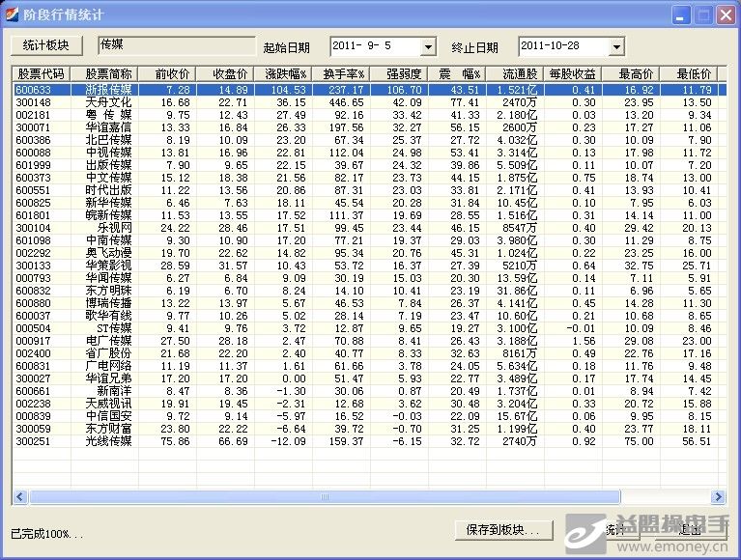This screenshot has width=741, height=560.
Task: Sort by 最低价 column header
Action: click(x=689, y=74)
